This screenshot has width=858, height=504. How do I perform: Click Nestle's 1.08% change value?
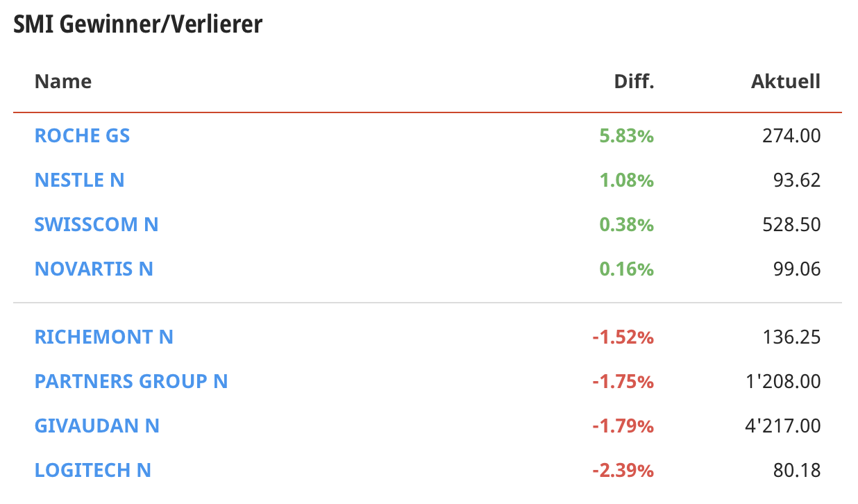tap(628, 180)
